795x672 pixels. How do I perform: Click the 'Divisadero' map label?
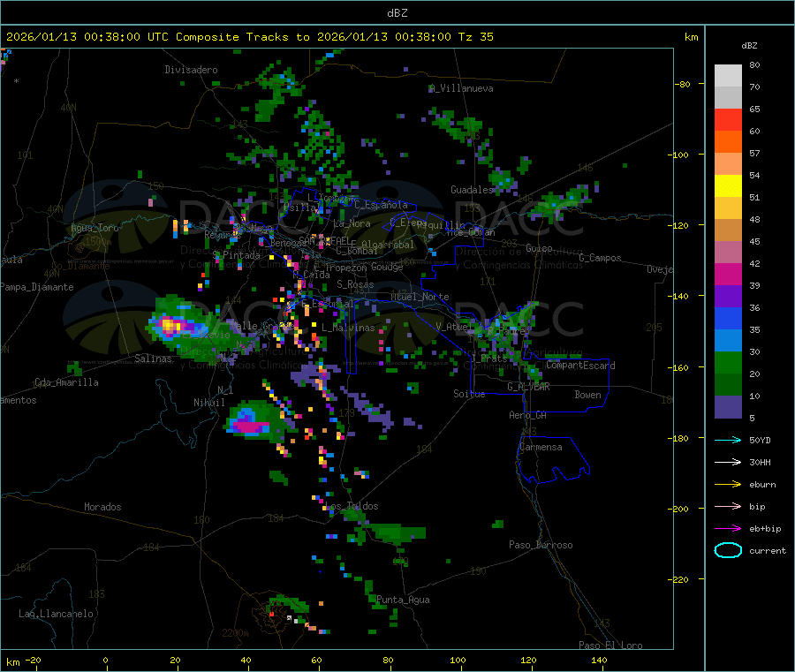[191, 70]
